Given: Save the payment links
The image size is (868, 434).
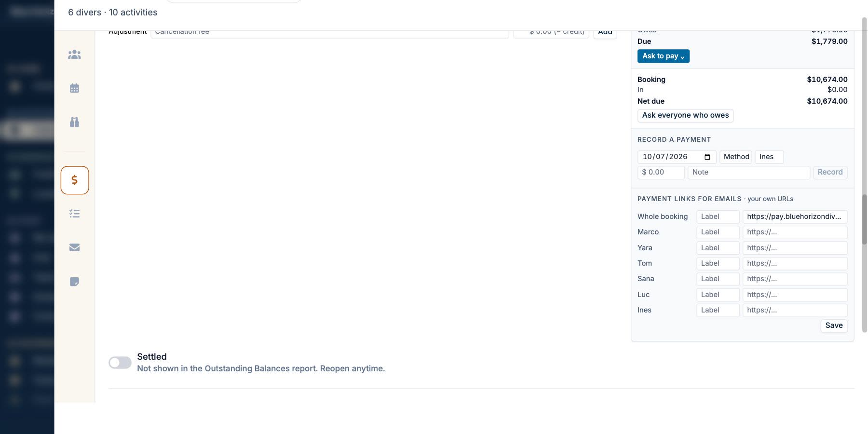Looking at the screenshot, I should [834, 325].
